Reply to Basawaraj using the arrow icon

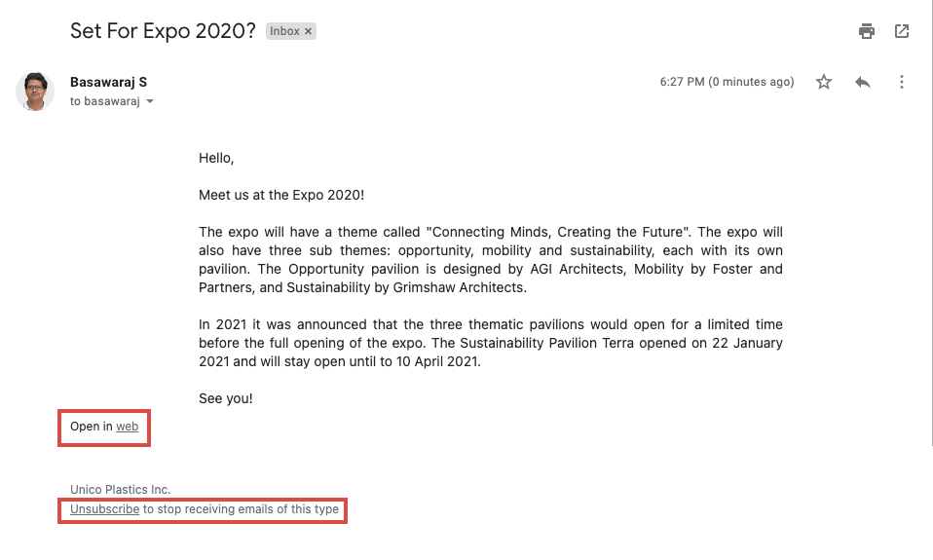pos(863,82)
